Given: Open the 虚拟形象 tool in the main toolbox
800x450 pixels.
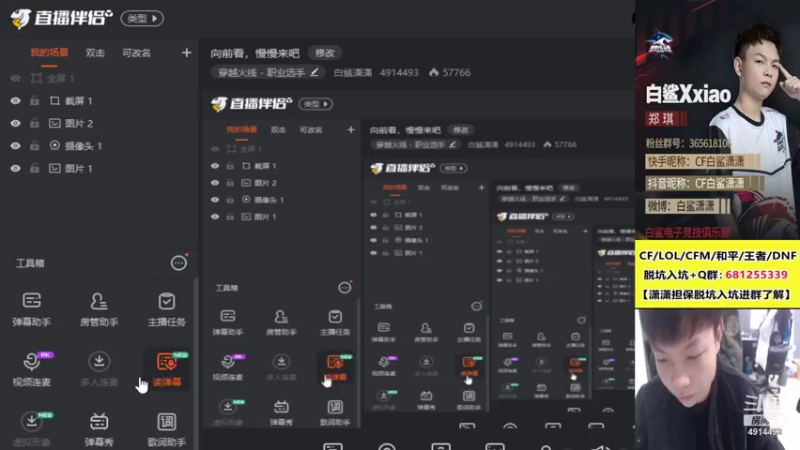Looking at the screenshot, I should click(32, 429).
